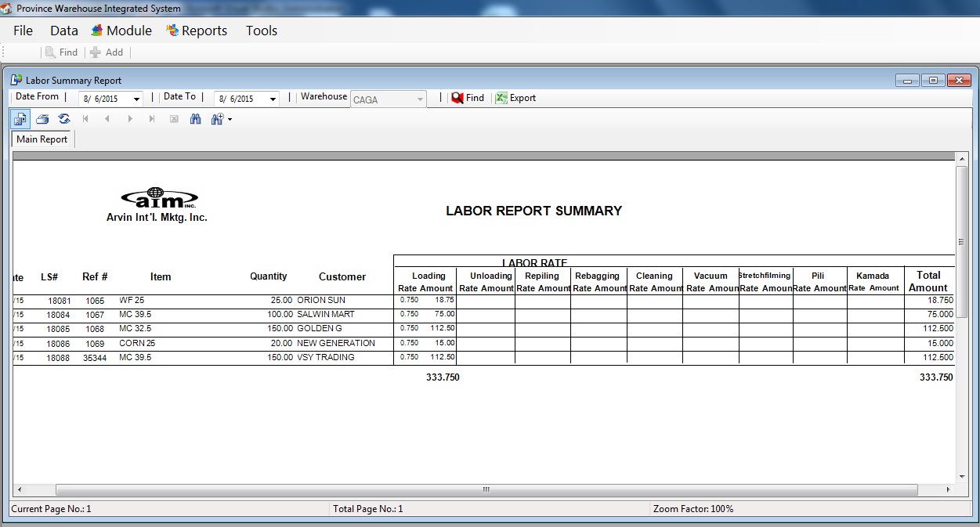Go to previous page arrow icon

pos(107,119)
